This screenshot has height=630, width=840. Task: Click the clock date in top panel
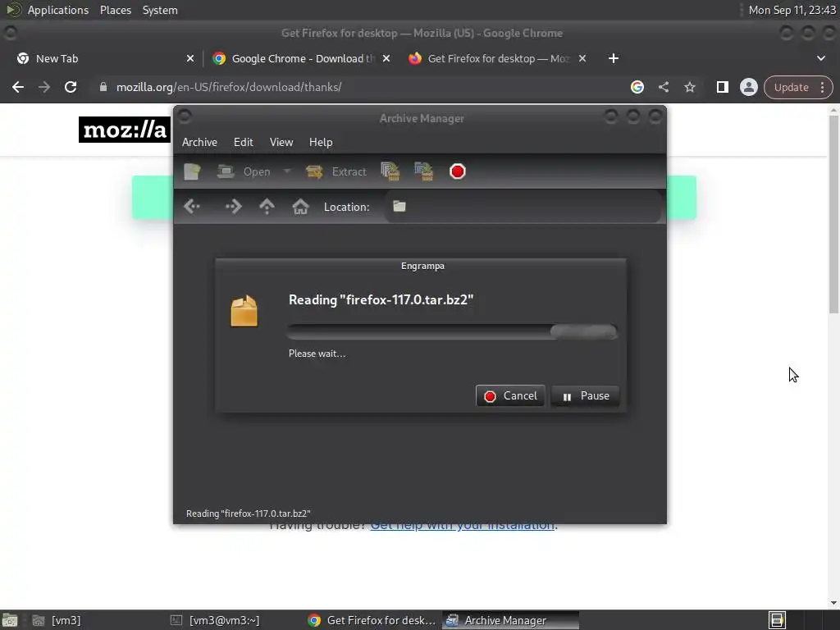(x=792, y=10)
